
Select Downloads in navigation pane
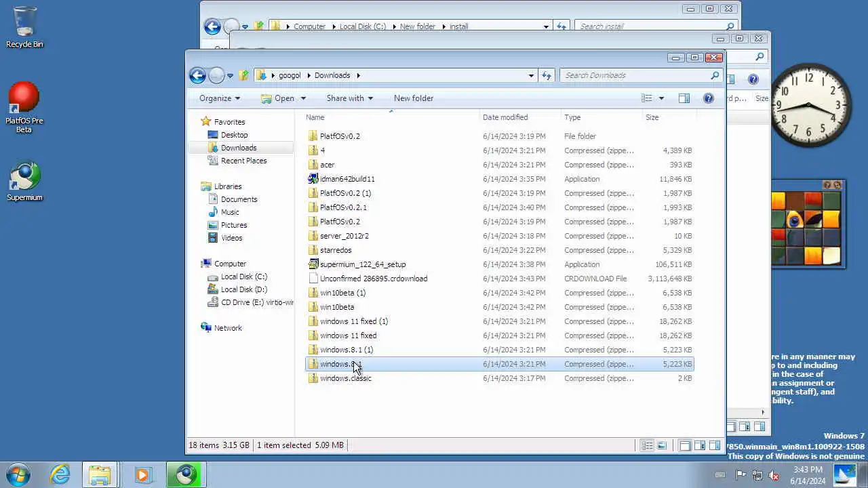(239, 148)
